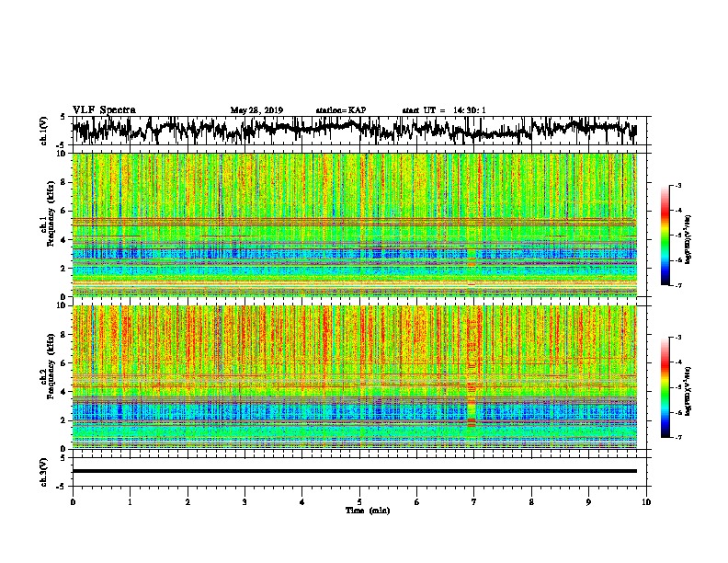
Task: Click the "-7" tick on ch.2 colorbar
Action: pyautogui.click(x=678, y=438)
